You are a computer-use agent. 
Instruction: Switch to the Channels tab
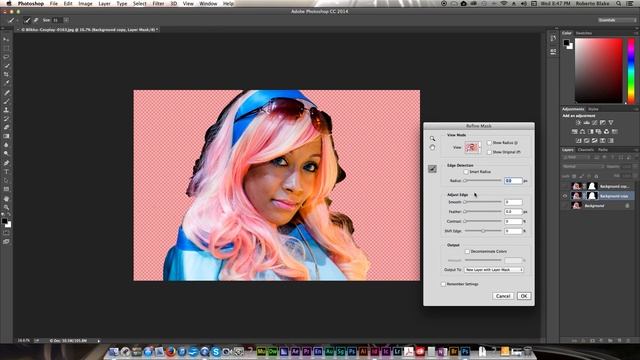tap(586, 150)
